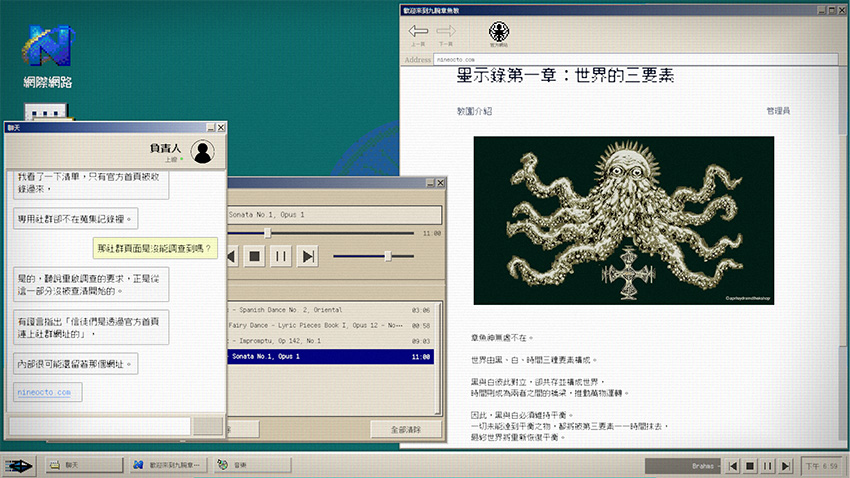This screenshot has height=478, width=850.
Task: Skip to next track in music player
Action: [308, 256]
